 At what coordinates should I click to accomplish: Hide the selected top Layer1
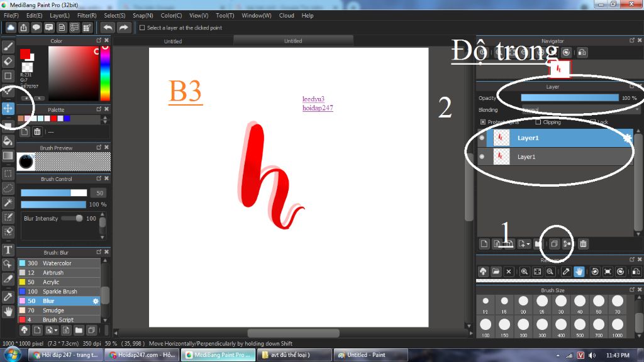coord(482,138)
